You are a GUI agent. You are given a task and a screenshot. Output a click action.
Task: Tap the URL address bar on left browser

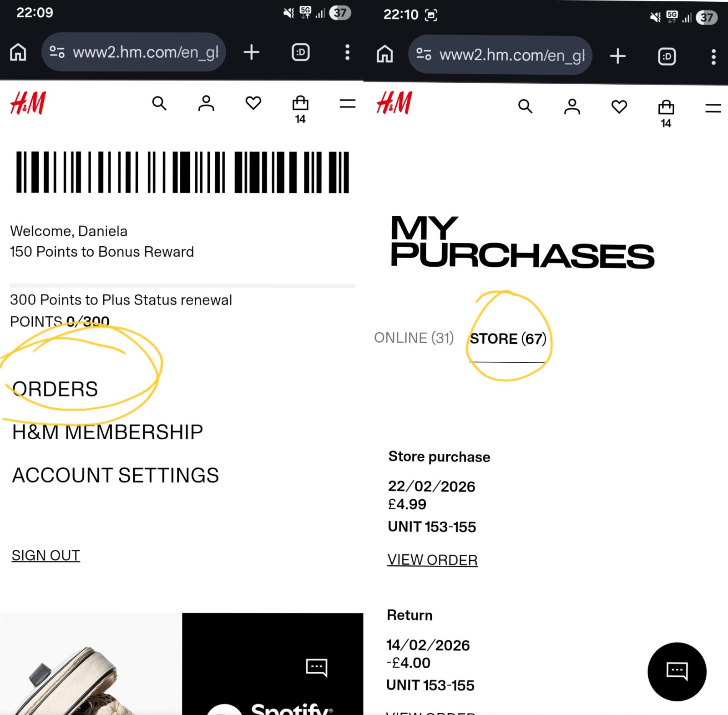coord(134,52)
